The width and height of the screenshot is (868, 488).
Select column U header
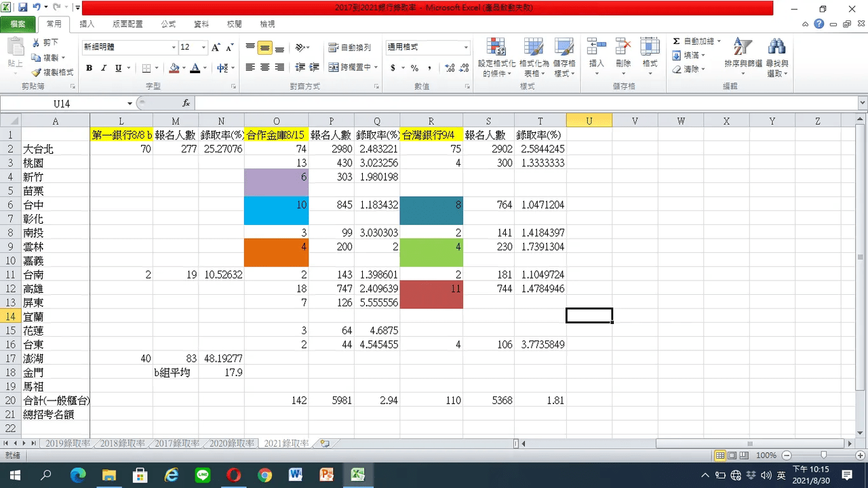[x=589, y=121]
